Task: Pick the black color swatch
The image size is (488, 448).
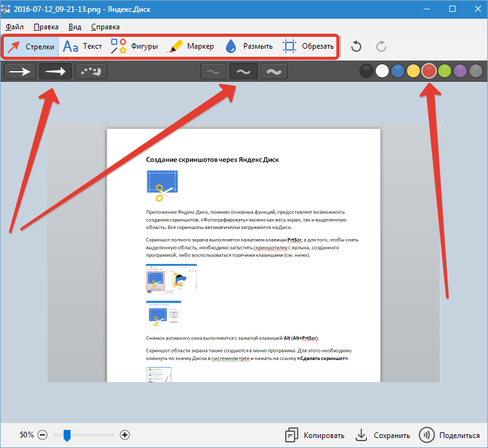Action: pos(366,71)
